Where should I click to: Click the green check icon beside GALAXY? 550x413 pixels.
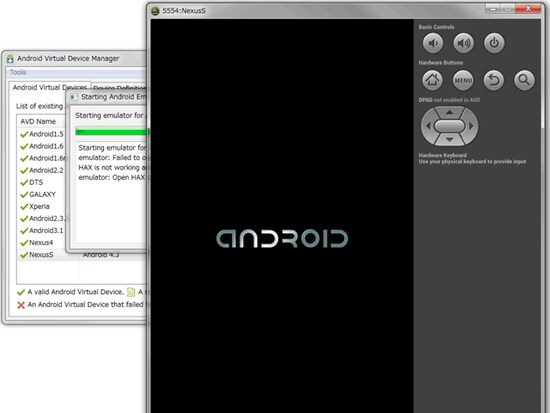click(x=24, y=195)
